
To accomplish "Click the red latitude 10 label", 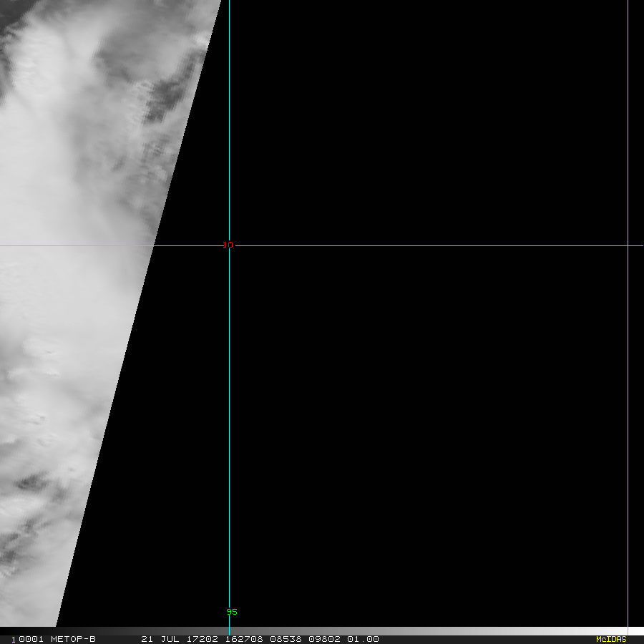I will pos(228,245).
